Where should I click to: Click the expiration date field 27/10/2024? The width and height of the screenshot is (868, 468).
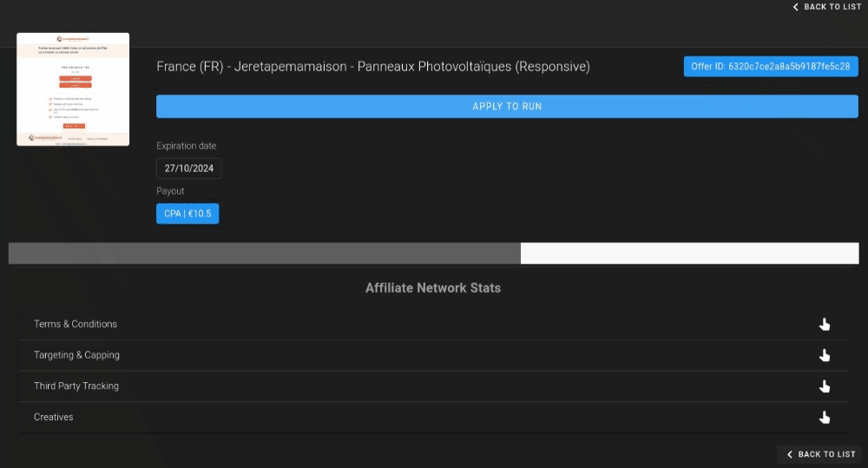pyautogui.click(x=188, y=168)
